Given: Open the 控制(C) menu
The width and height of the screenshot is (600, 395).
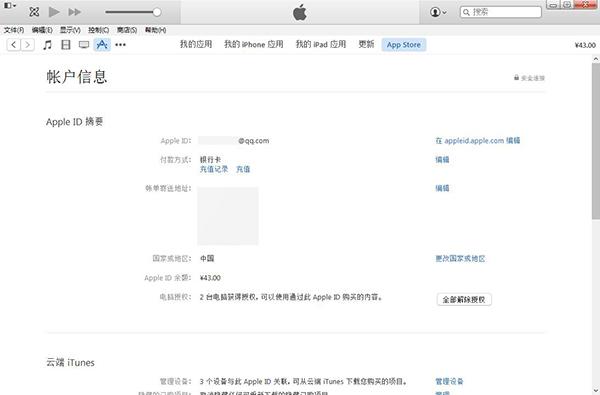Looking at the screenshot, I should point(98,30).
